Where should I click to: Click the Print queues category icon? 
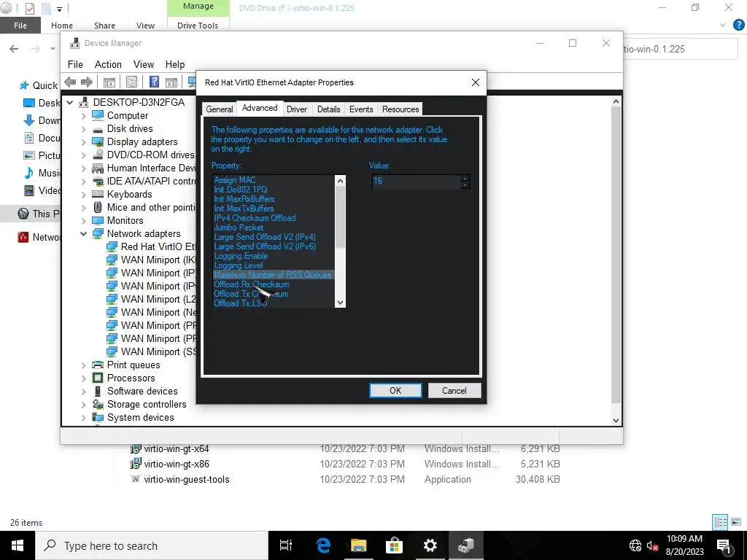click(98, 365)
